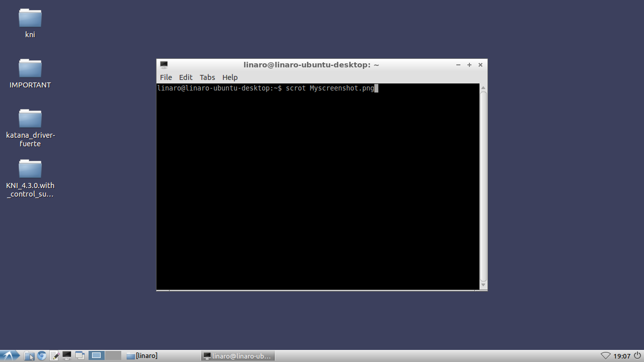Launch the Chromium browser from taskbar
The height and width of the screenshot is (362, 644).
42,356
